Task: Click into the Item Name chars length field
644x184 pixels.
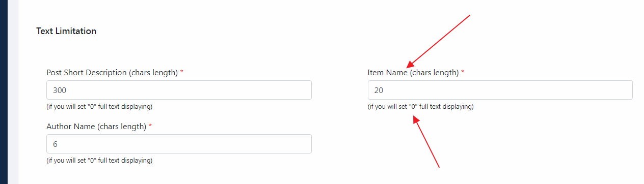Action: pyautogui.click(x=500, y=90)
